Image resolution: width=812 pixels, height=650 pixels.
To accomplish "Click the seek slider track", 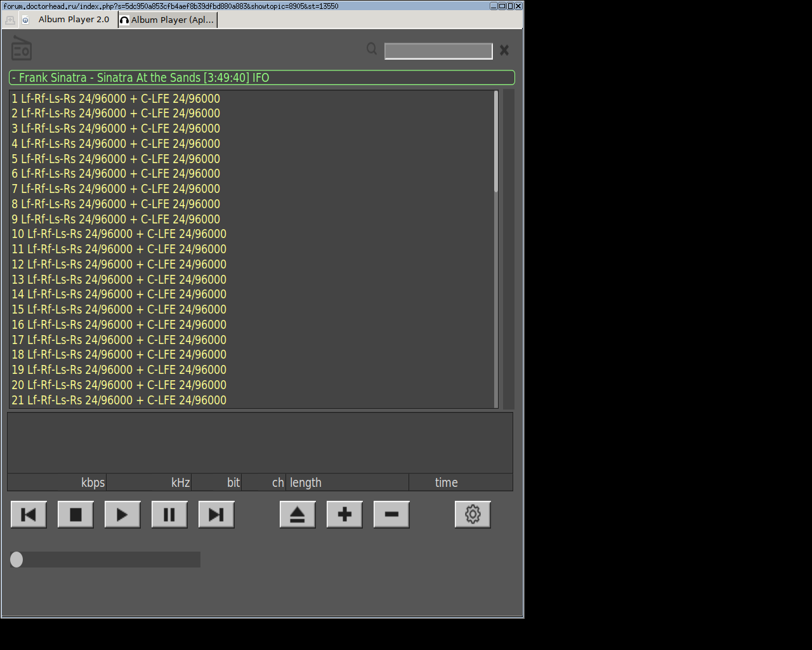I will 105,559.
